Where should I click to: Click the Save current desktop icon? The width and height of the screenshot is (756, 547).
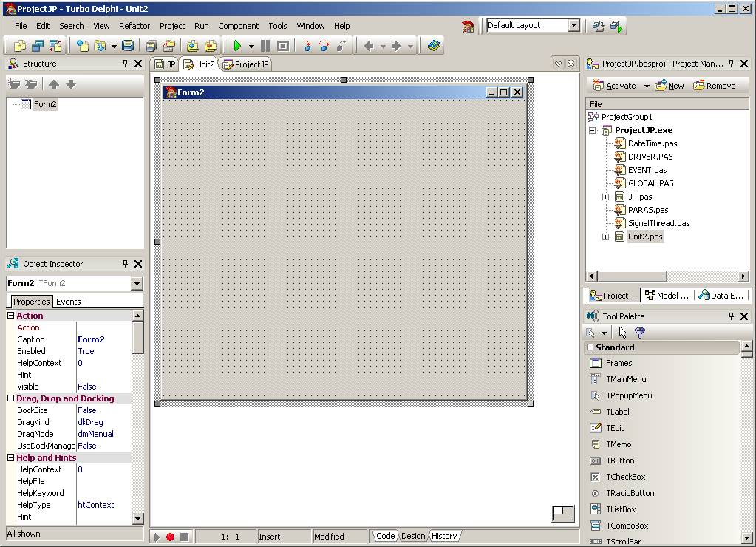(599, 26)
